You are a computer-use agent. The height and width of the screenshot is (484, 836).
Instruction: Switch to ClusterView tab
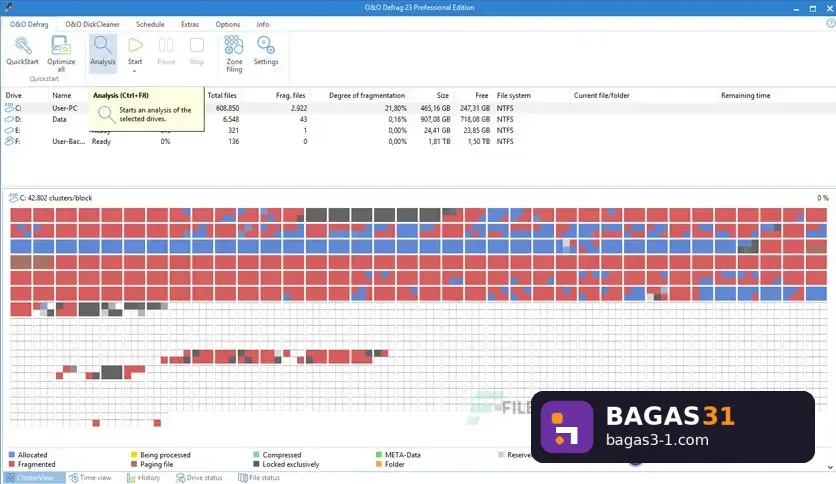[34, 478]
